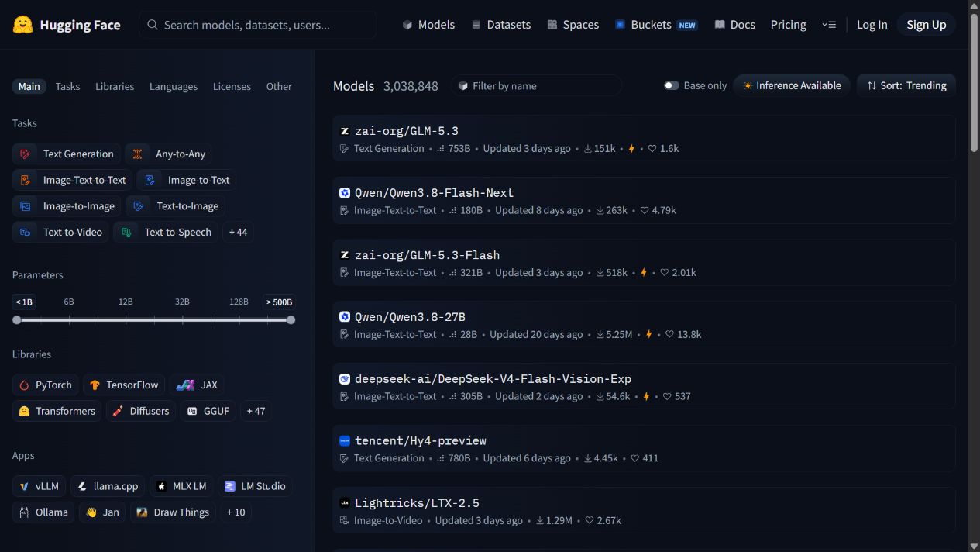Switch to the Libraries filter tab
The width and height of the screenshot is (980, 552).
coord(115,86)
